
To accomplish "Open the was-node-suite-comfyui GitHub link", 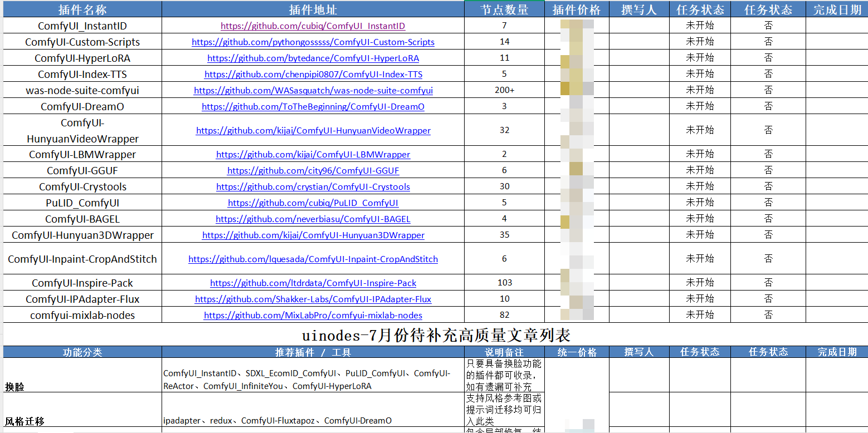I will tap(313, 91).
